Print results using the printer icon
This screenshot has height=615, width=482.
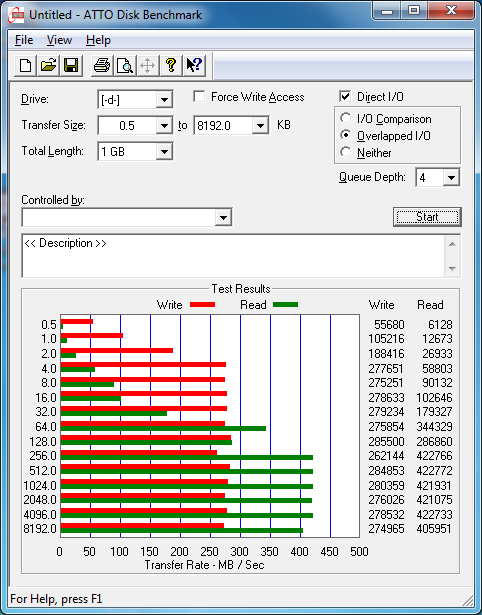[102, 65]
